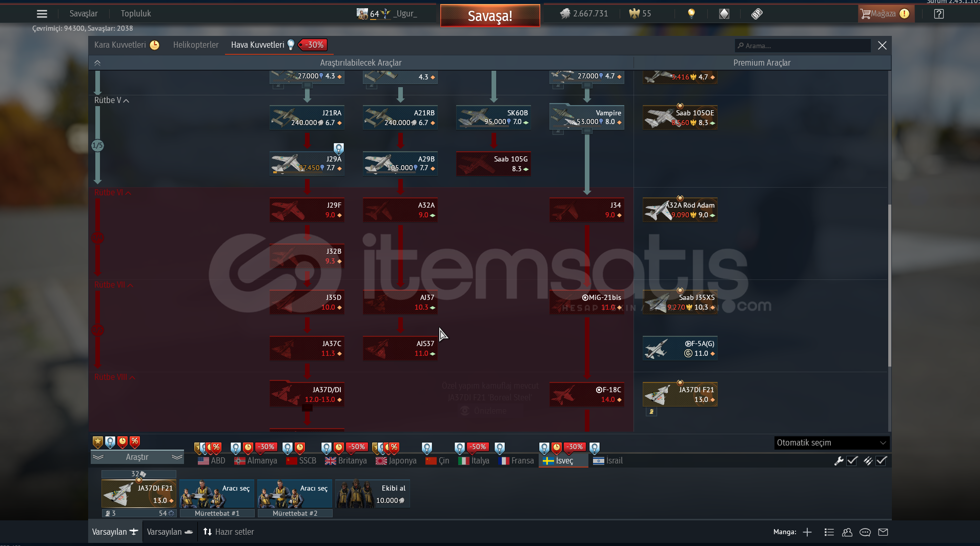Select the Varsayılan aircraft preset tab

(x=115, y=532)
